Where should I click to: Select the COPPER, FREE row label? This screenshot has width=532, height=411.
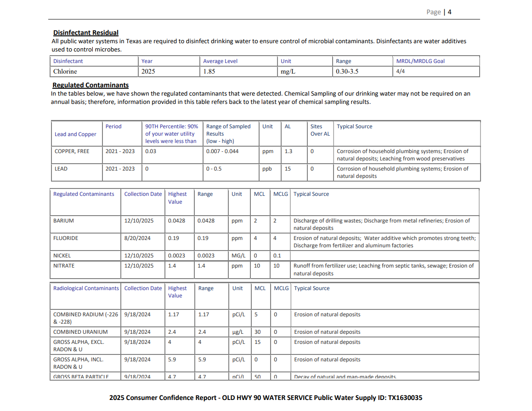point(72,151)
